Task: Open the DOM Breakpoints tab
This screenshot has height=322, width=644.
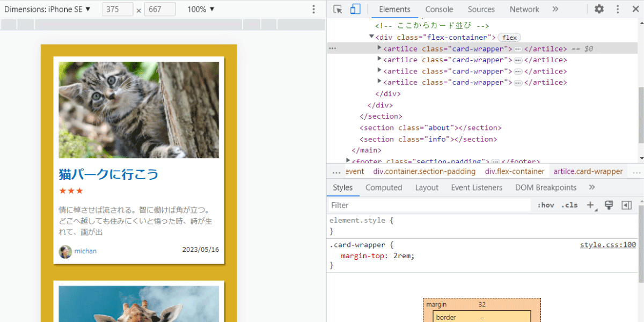Action: point(546,187)
